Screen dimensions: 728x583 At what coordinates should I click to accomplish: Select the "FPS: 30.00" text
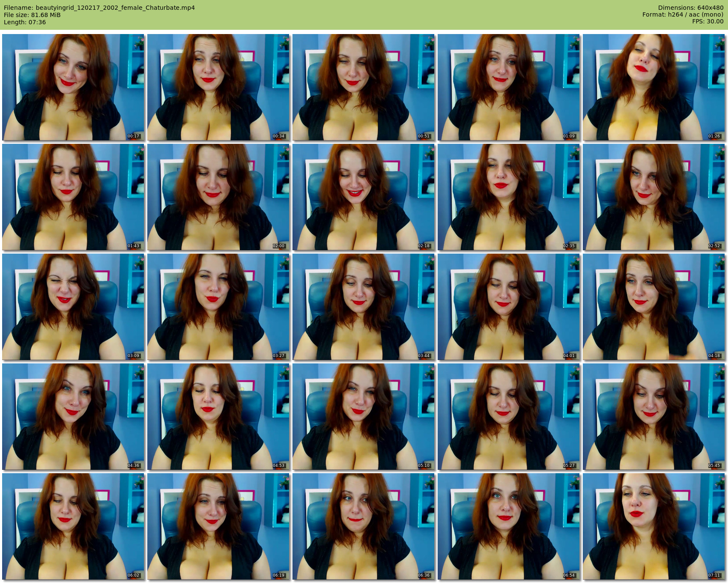(x=708, y=21)
